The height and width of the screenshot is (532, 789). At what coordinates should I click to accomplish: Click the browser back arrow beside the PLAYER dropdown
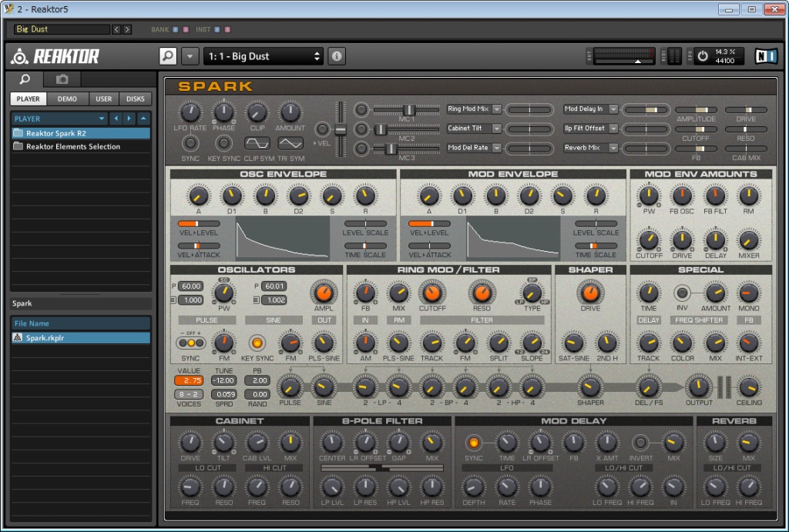(116, 119)
